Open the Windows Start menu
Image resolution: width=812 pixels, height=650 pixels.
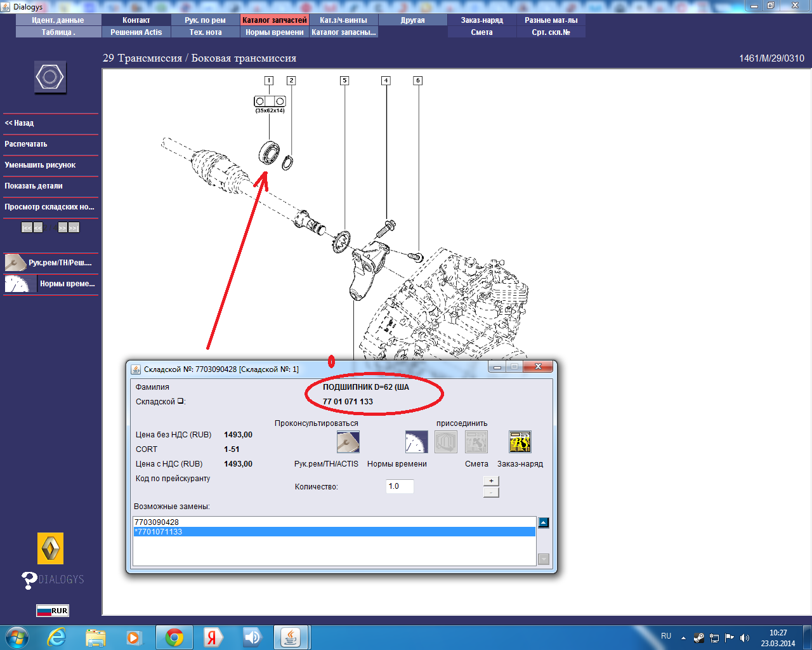pos(17,637)
